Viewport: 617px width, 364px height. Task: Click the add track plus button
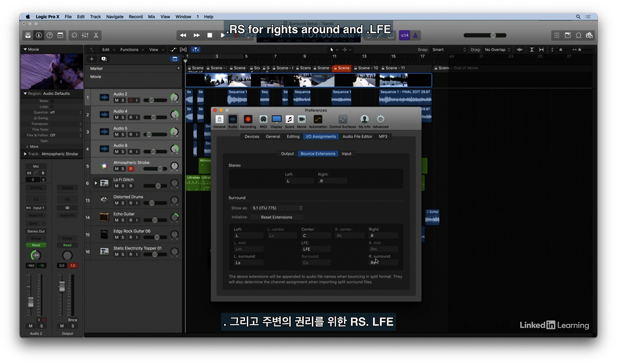(92, 59)
